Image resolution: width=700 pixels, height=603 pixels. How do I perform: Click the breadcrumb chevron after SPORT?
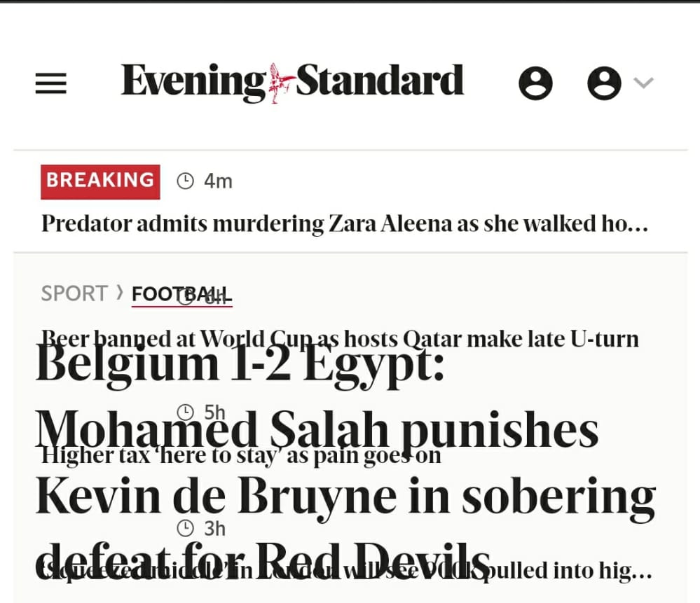point(120,293)
